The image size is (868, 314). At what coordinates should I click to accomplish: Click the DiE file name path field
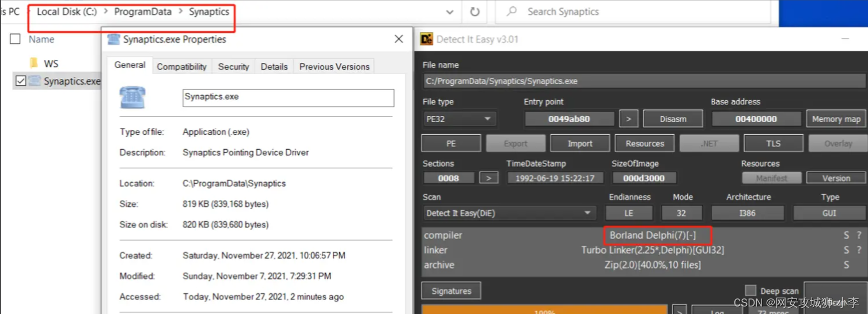[645, 81]
